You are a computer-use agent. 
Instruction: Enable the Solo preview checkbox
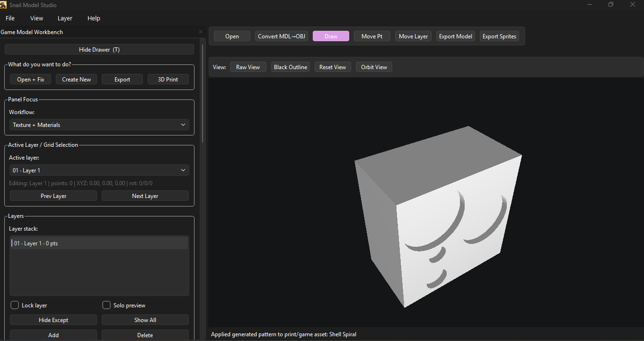click(x=106, y=305)
